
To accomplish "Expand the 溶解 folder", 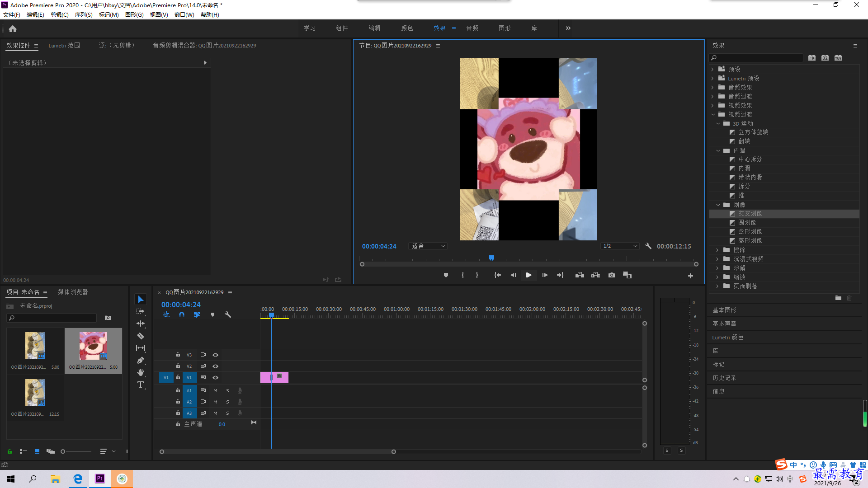I will 717,268.
